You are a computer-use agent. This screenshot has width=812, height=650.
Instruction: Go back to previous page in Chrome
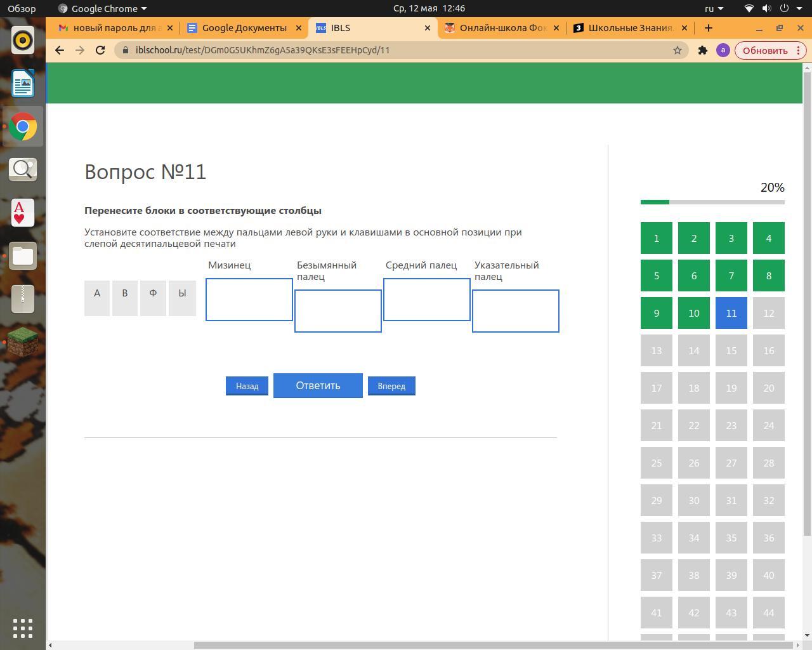(60, 50)
